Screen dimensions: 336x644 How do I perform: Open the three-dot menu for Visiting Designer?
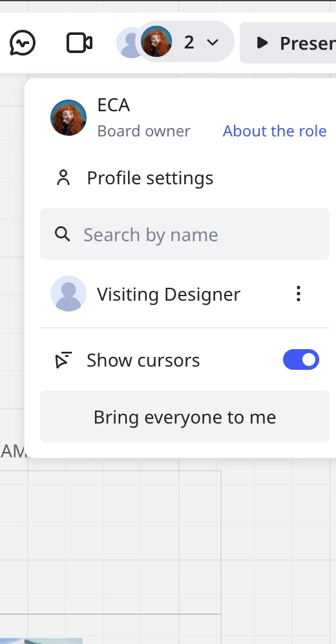click(x=299, y=294)
